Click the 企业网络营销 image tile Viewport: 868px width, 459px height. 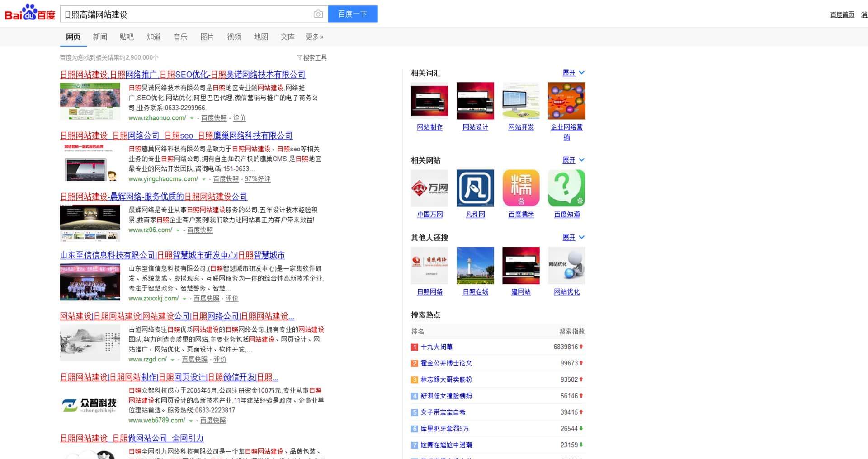pyautogui.click(x=566, y=101)
